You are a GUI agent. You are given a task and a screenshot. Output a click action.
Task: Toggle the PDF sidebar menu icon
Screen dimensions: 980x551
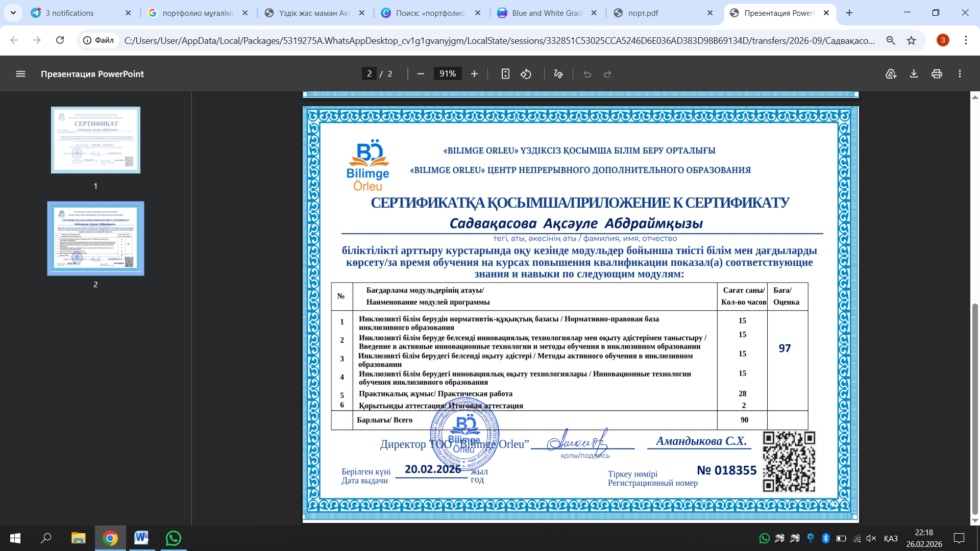point(20,74)
